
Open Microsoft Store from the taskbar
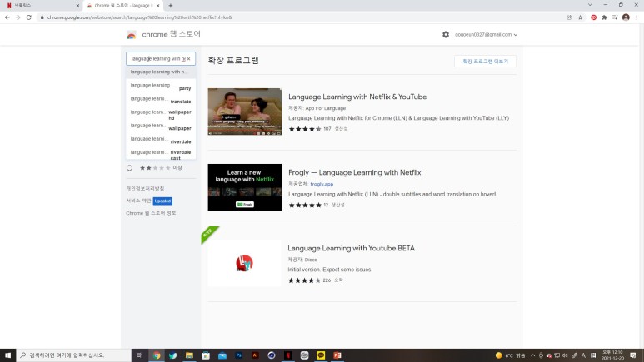click(206, 355)
